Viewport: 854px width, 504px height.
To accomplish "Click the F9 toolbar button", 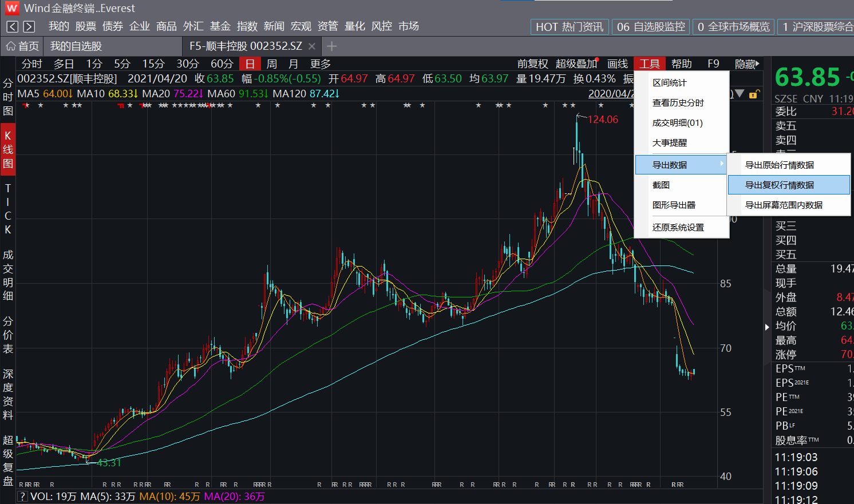I will [713, 64].
